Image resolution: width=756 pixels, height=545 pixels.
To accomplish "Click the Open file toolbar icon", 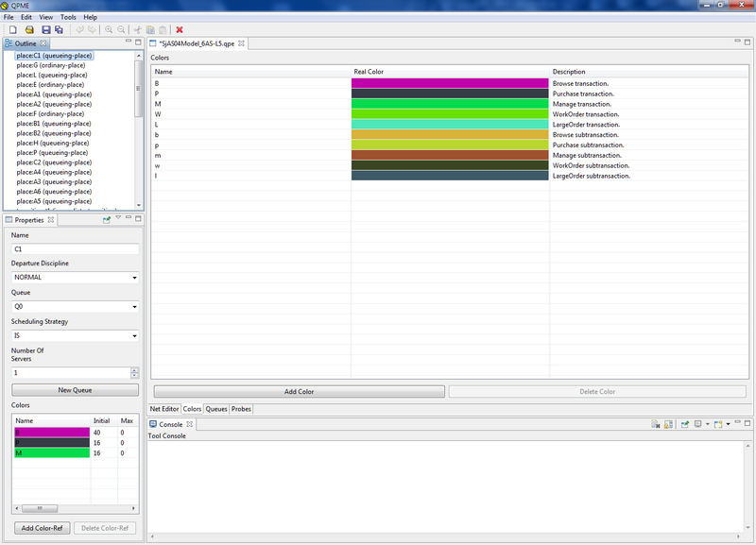I will tap(29, 30).
